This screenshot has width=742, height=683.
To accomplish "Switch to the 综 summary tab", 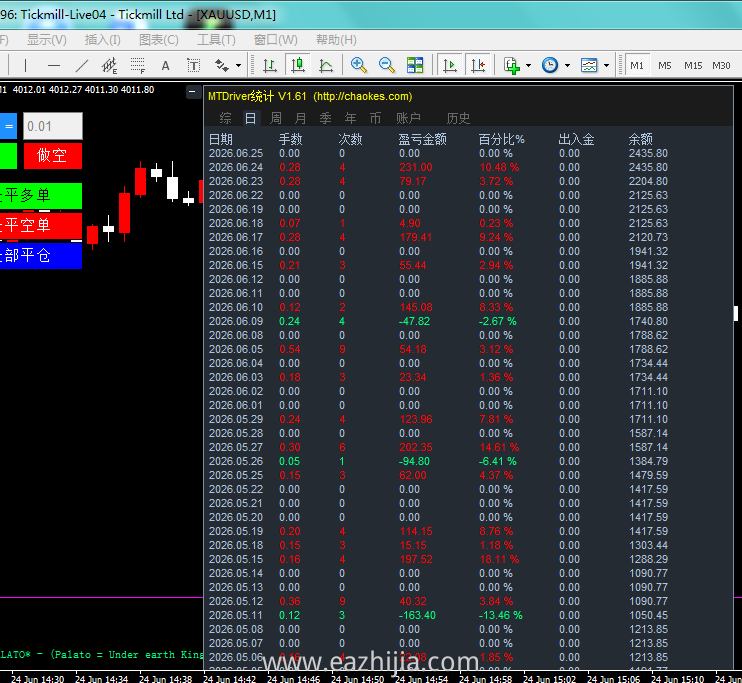I will [x=225, y=118].
